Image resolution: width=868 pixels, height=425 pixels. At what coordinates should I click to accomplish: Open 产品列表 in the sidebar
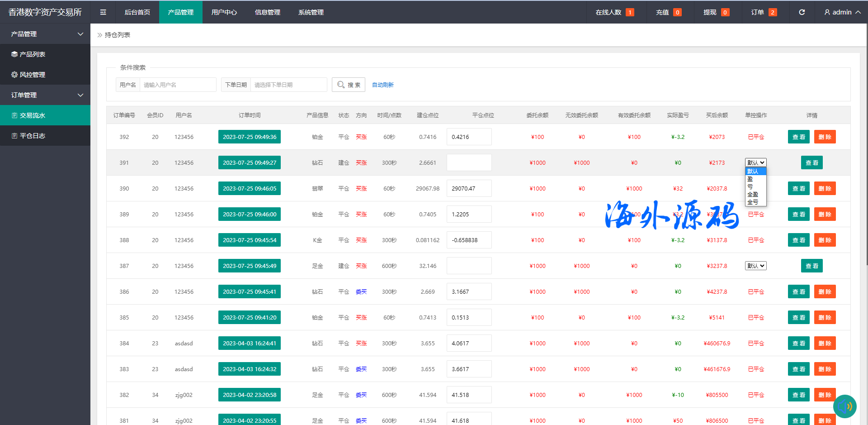pyautogui.click(x=33, y=54)
